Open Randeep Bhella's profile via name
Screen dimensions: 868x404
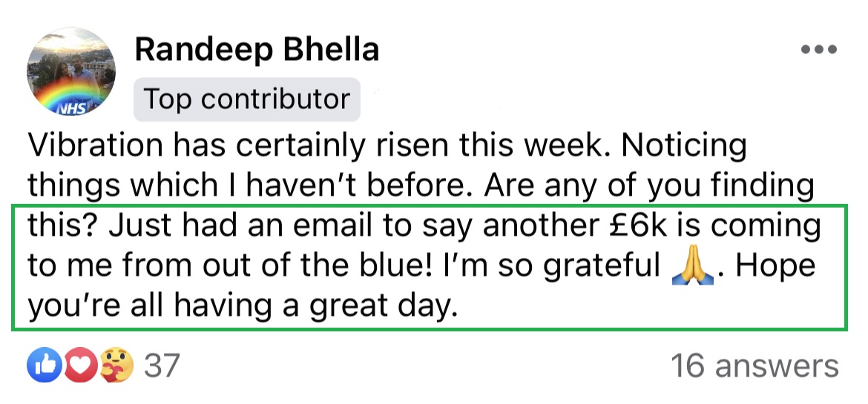click(x=257, y=49)
